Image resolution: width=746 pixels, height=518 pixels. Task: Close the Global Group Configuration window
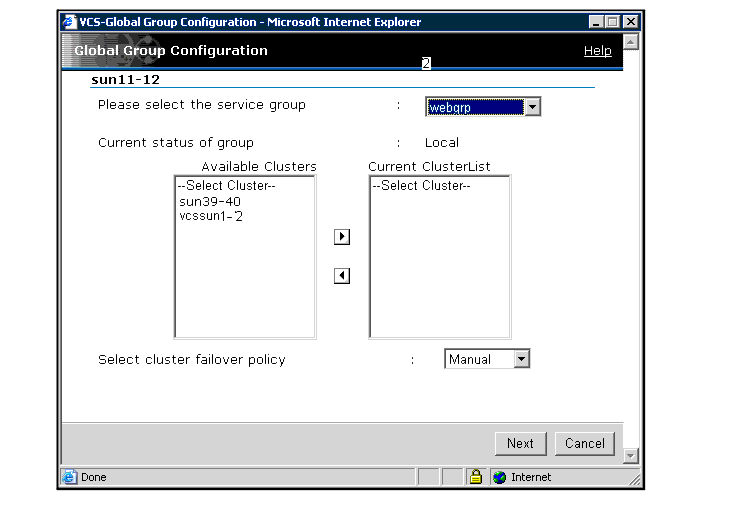point(628,22)
